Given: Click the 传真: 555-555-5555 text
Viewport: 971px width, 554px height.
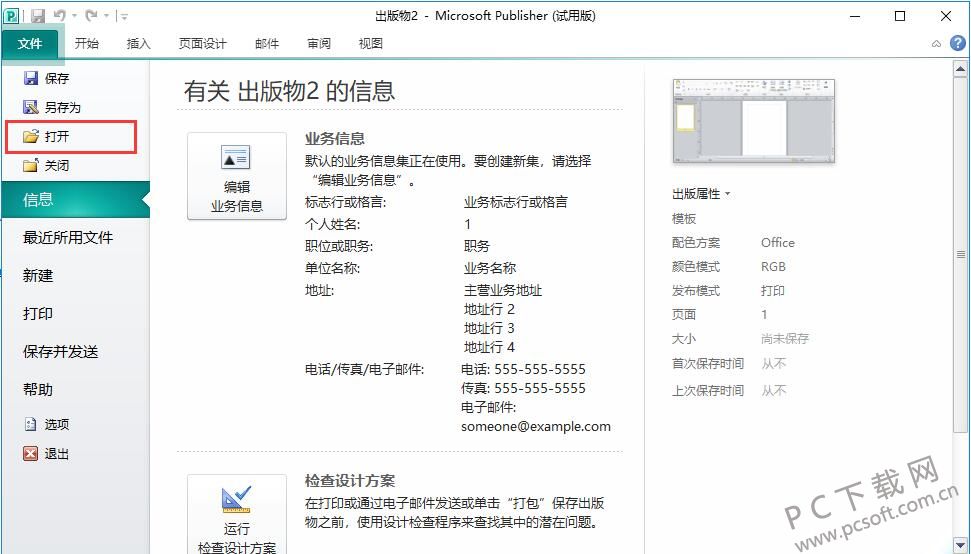Looking at the screenshot, I should [523, 389].
